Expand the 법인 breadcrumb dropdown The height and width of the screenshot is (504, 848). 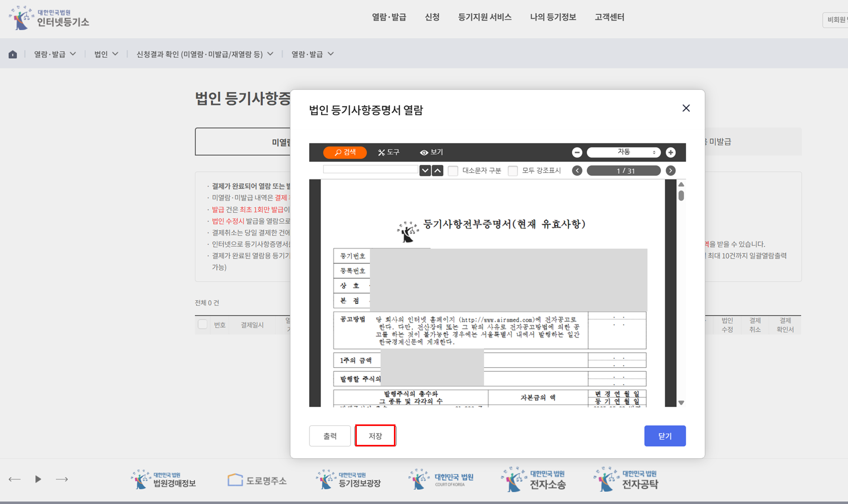tap(106, 54)
